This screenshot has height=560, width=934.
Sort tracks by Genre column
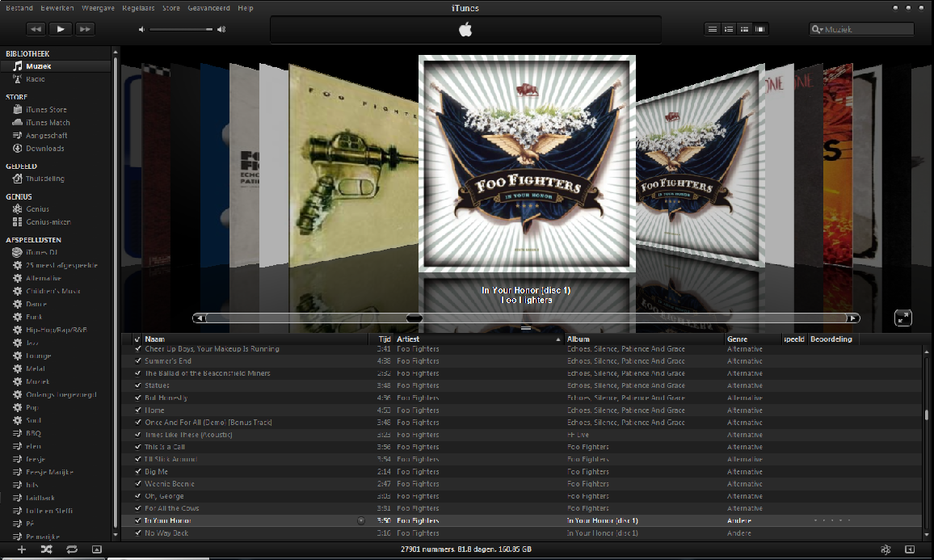point(753,339)
